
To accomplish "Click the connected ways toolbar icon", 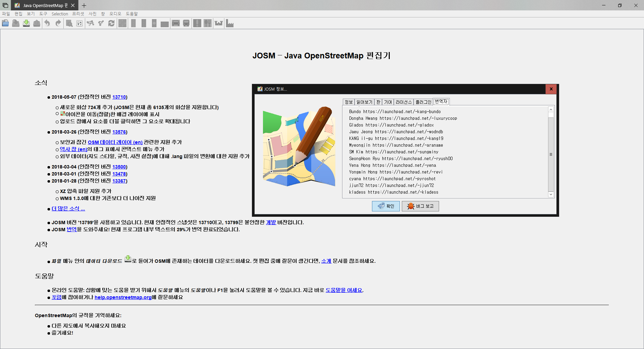I will [91, 23].
